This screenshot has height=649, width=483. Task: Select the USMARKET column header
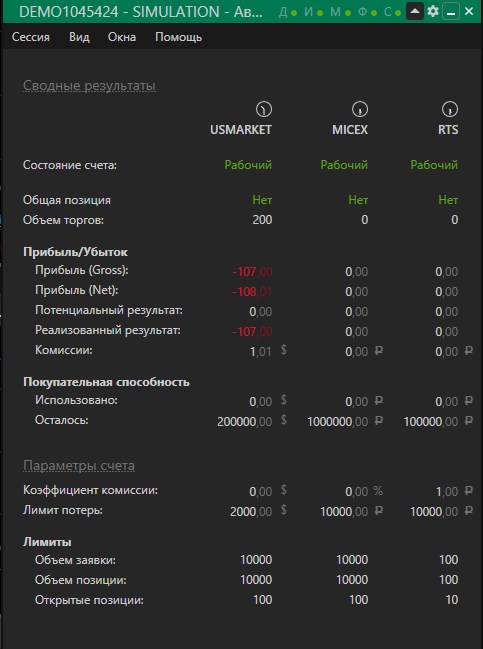241,130
